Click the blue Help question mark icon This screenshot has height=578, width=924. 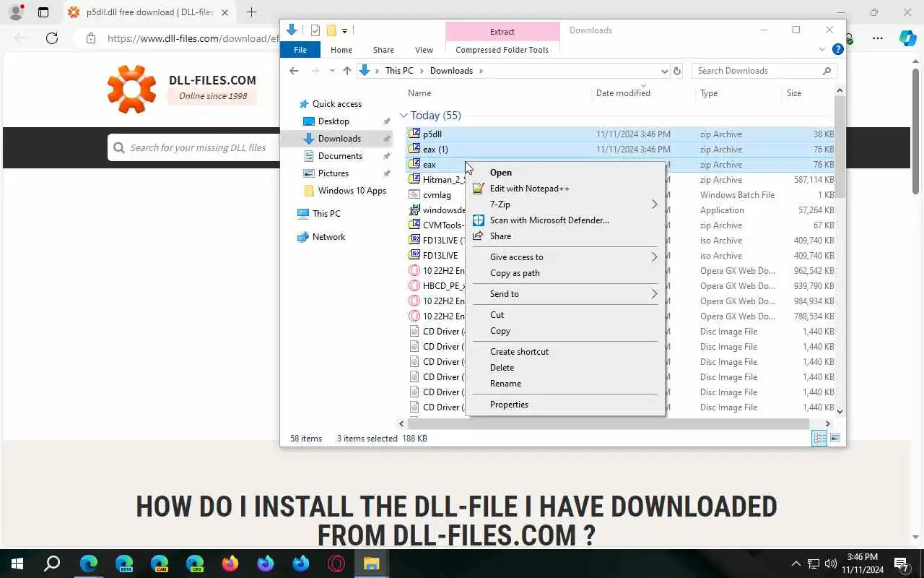point(837,49)
